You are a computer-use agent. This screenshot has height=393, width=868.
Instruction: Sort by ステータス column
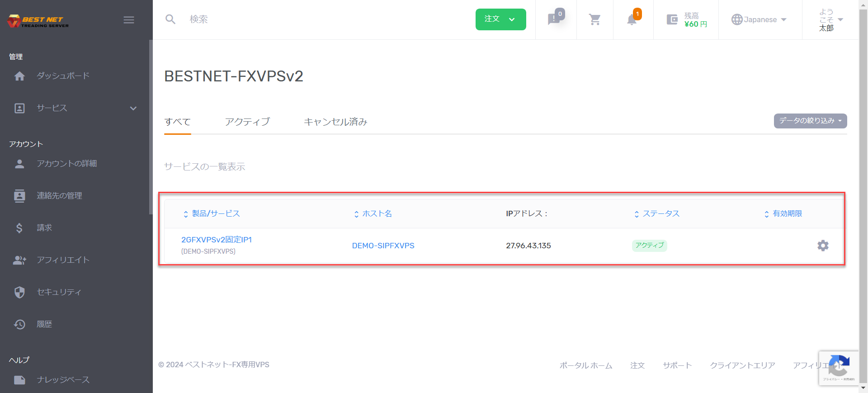pyautogui.click(x=657, y=213)
